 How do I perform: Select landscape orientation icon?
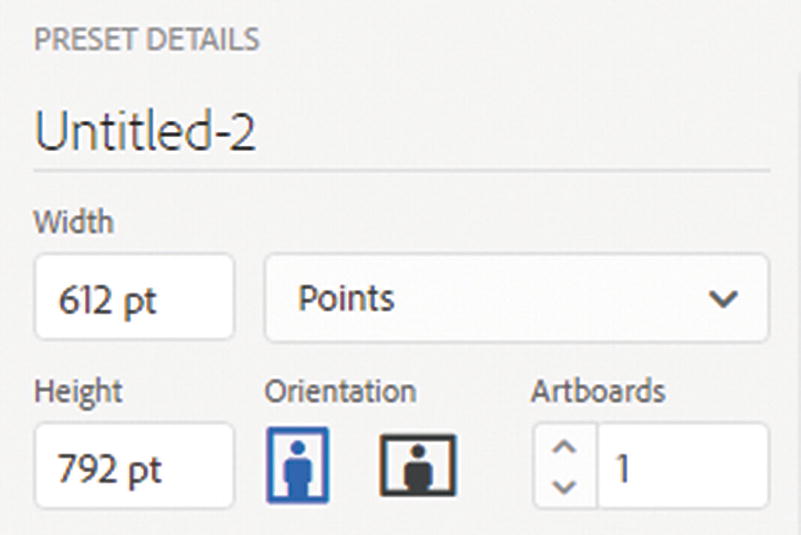tap(417, 465)
